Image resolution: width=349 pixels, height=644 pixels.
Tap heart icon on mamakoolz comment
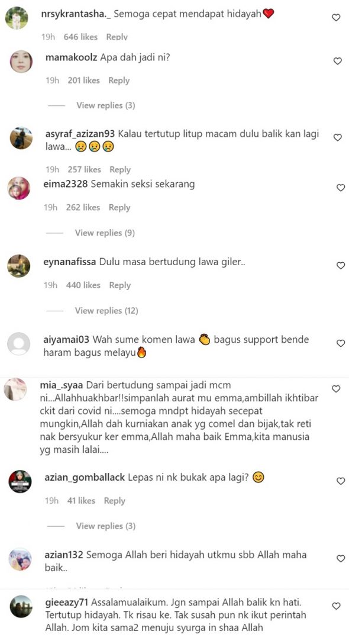(338, 61)
